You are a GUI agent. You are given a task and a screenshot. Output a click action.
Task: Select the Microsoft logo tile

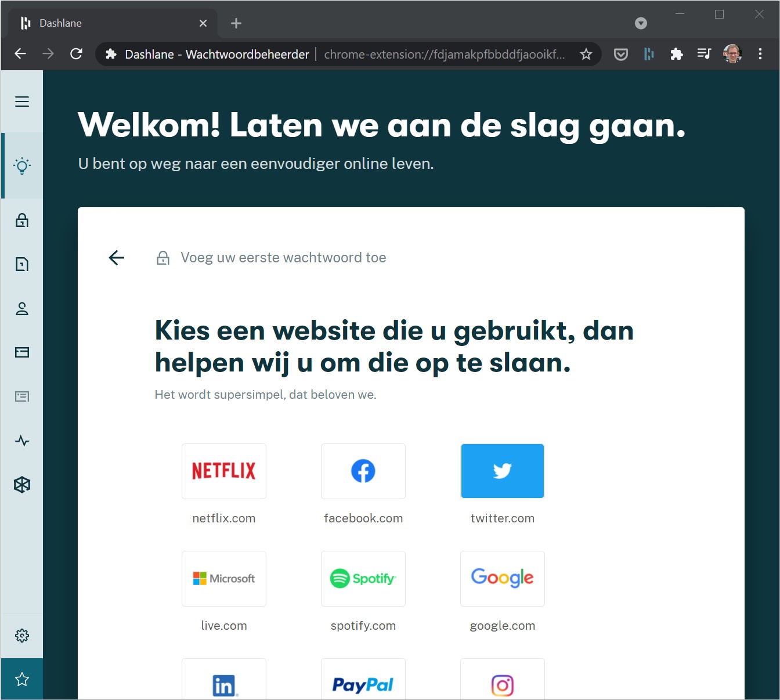pos(224,579)
